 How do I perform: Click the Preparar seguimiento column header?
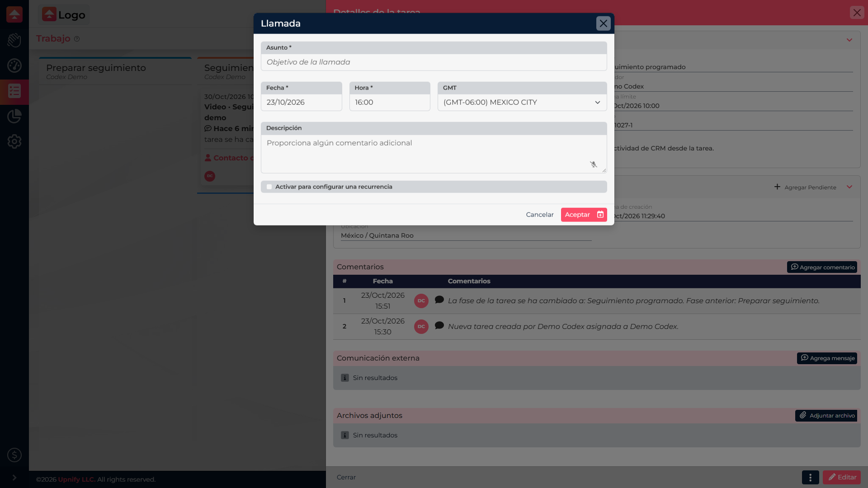[x=96, y=68]
